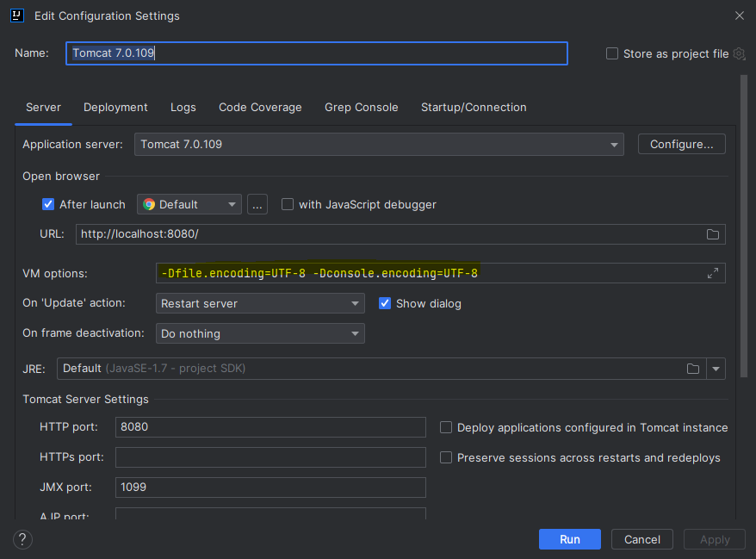
Task: Switch to the Deployment tab
Action: (x=115, y=107)
